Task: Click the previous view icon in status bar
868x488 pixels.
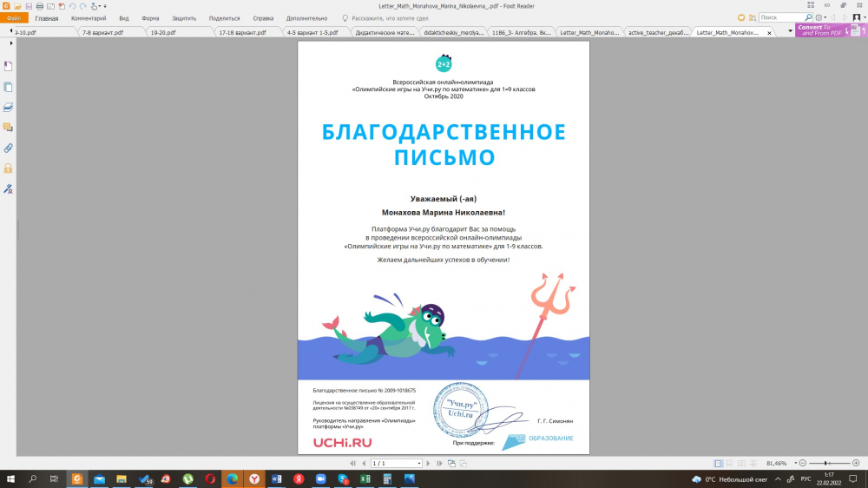Action: pos(451,463)
